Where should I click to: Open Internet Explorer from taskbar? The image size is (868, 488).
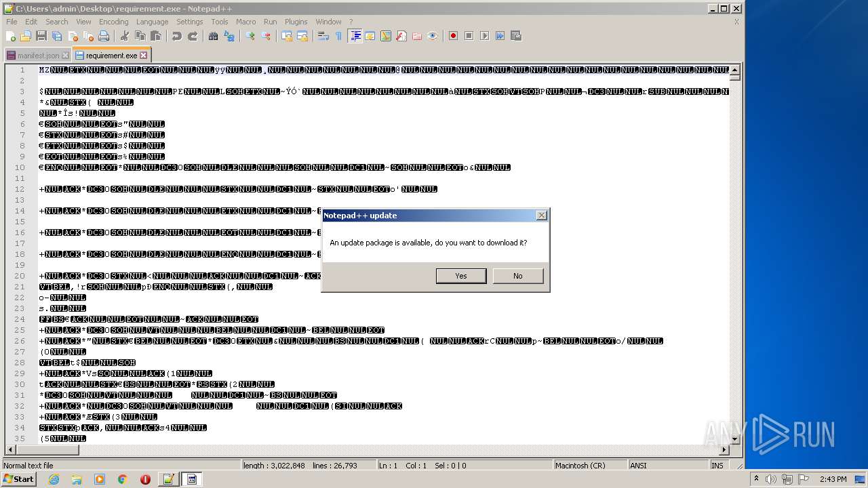[54, 479]
